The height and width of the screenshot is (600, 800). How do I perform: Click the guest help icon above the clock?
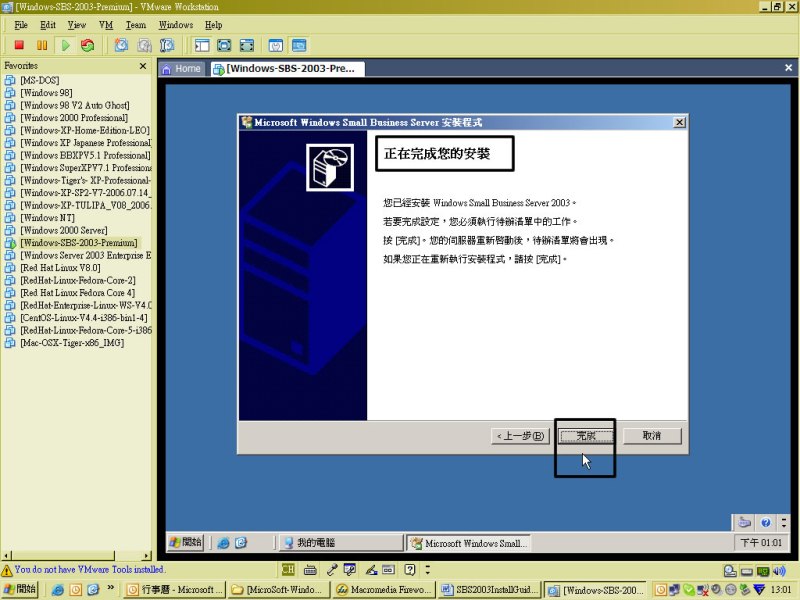[x=765, y=522]
